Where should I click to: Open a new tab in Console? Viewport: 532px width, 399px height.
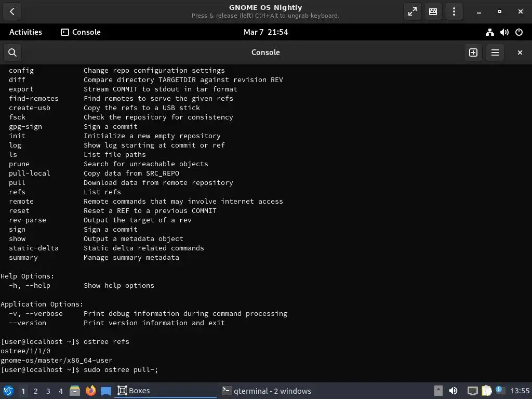point(473,52)
